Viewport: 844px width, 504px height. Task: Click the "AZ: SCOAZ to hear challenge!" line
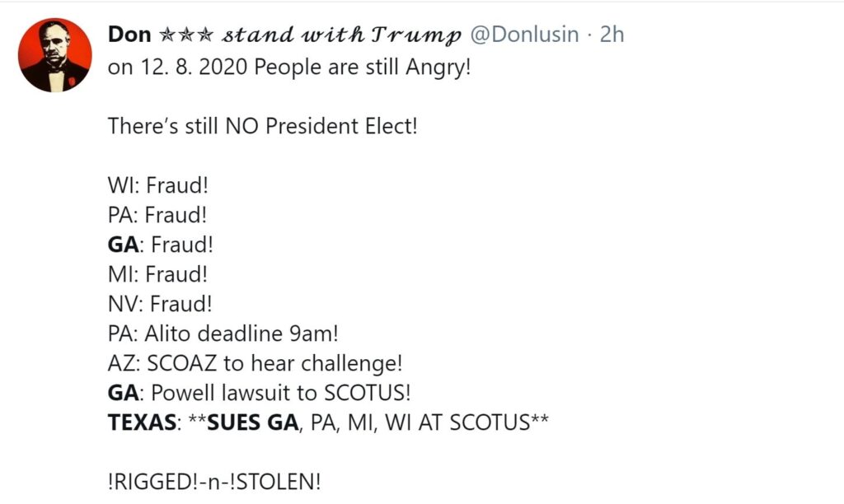256,364
